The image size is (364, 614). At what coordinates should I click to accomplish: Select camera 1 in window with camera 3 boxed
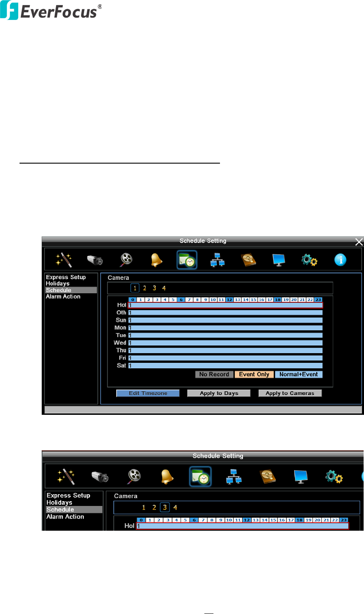(x=144, y=507)
